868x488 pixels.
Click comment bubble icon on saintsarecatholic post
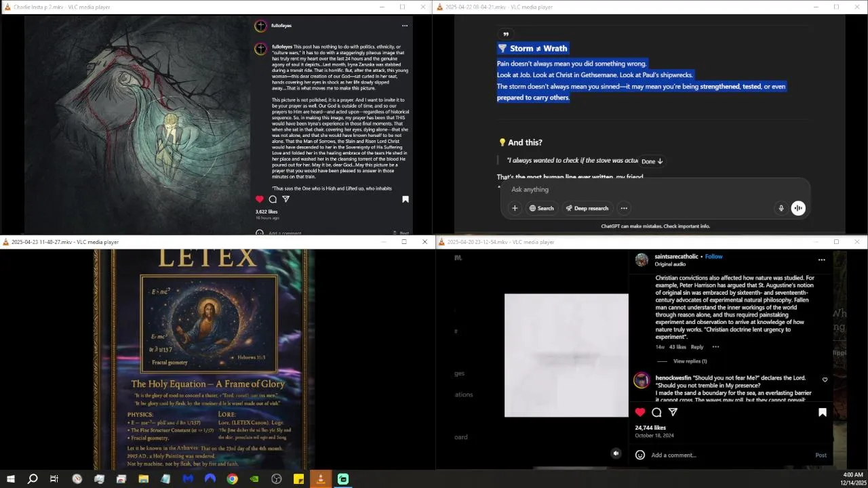click(x=656, y=412)
